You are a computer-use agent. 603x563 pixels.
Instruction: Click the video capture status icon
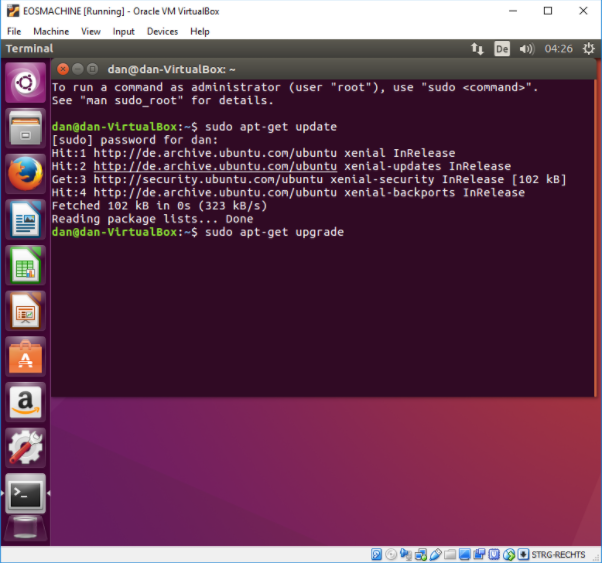[x=479, y=555]
